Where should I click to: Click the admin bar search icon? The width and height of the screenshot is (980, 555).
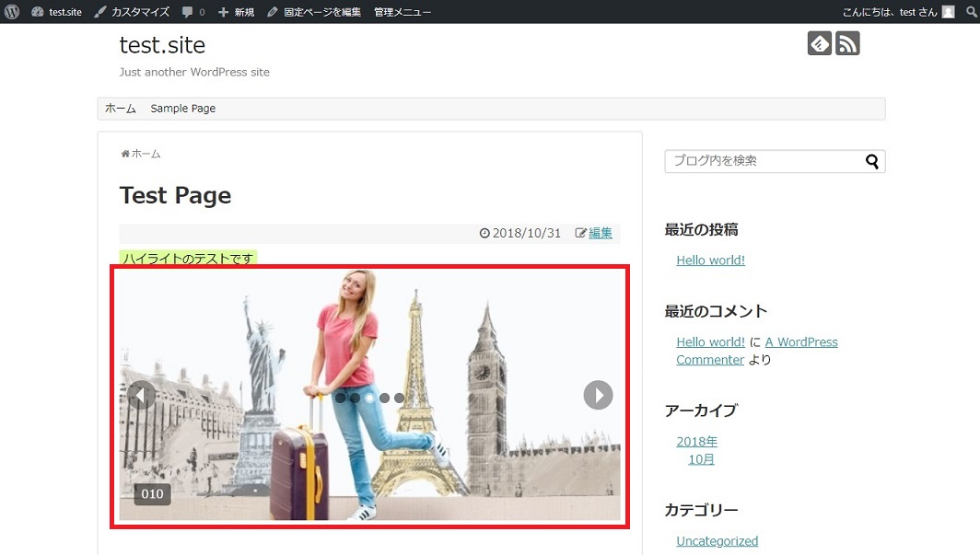(x=969, y=12)
